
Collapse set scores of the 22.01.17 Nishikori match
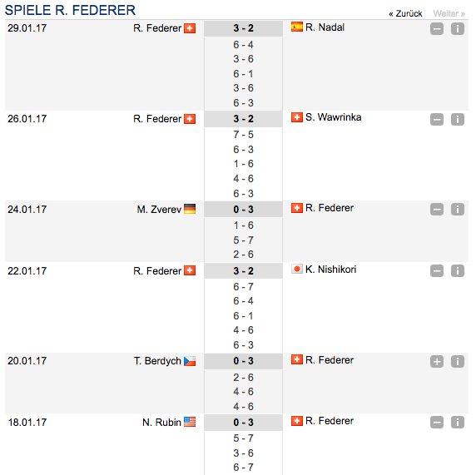point(437,270)
